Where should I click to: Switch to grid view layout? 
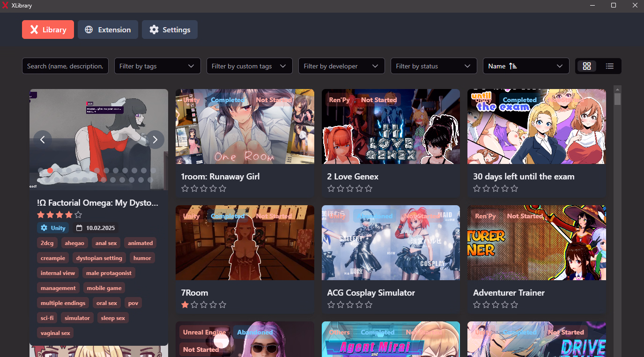(587, 66)
